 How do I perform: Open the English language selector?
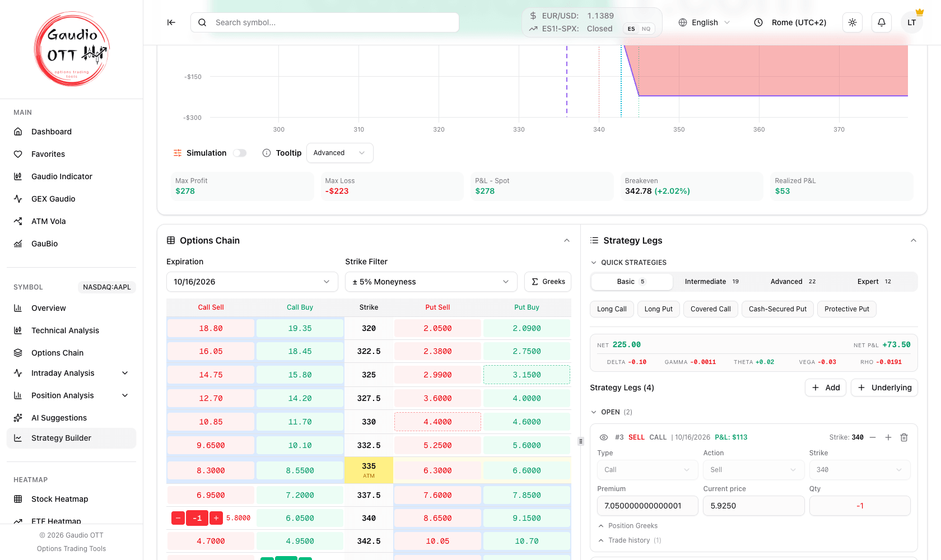(x=704, y=22)
